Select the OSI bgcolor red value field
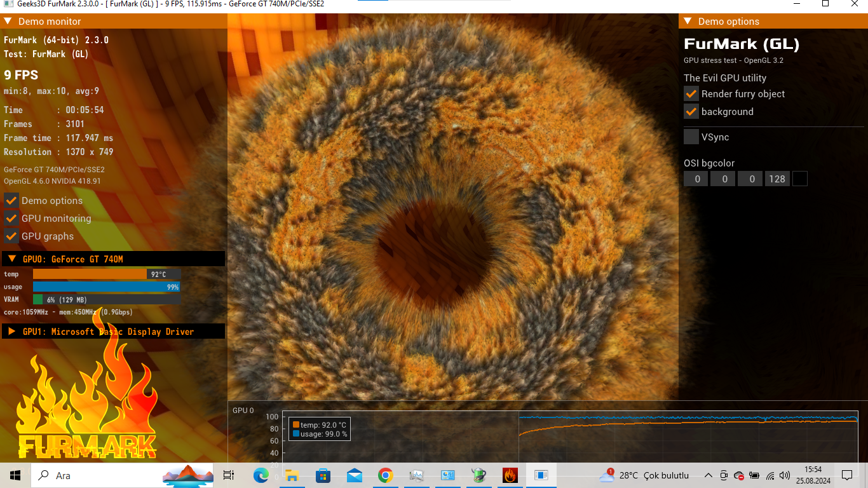This screenshot has height=488, width=868. tap(696, 179)
